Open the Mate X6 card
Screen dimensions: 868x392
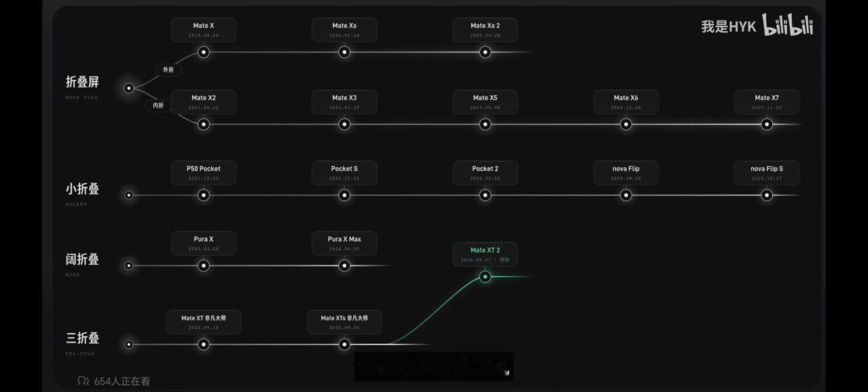[626, 102]
